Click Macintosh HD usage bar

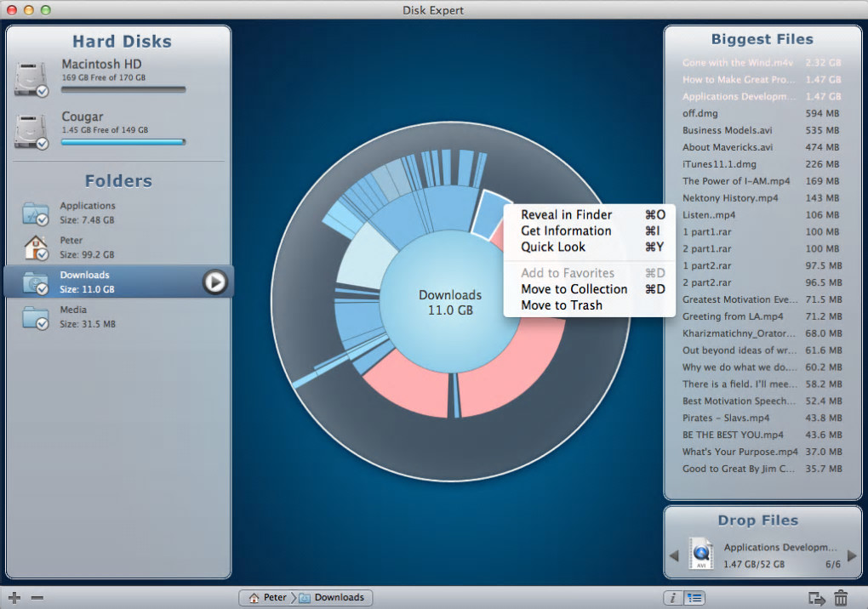click(123, 89)
